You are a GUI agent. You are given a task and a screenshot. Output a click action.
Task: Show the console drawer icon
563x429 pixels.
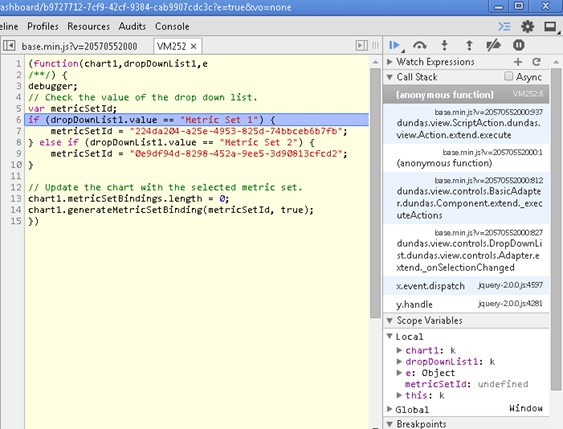click(504, 26)
